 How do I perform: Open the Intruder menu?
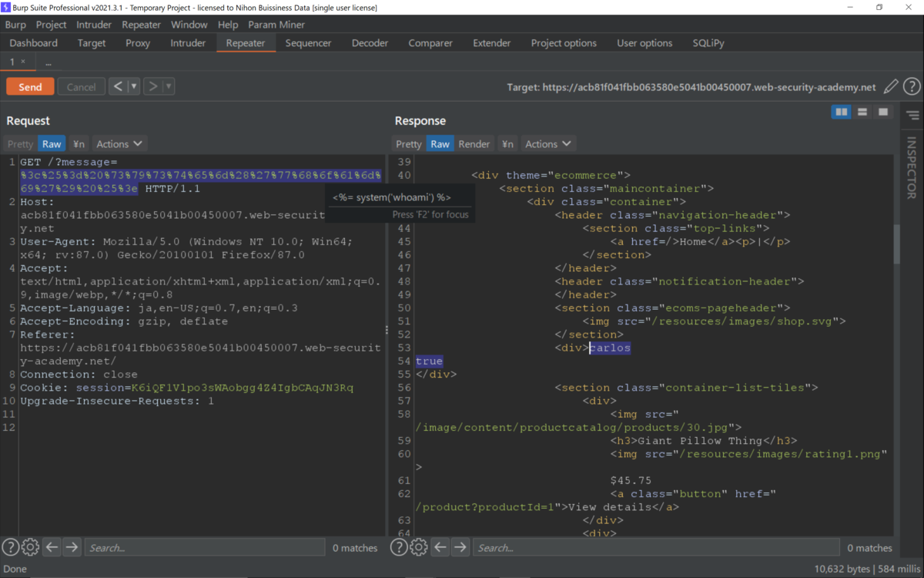pyautogui.click(x=94, y=25)
